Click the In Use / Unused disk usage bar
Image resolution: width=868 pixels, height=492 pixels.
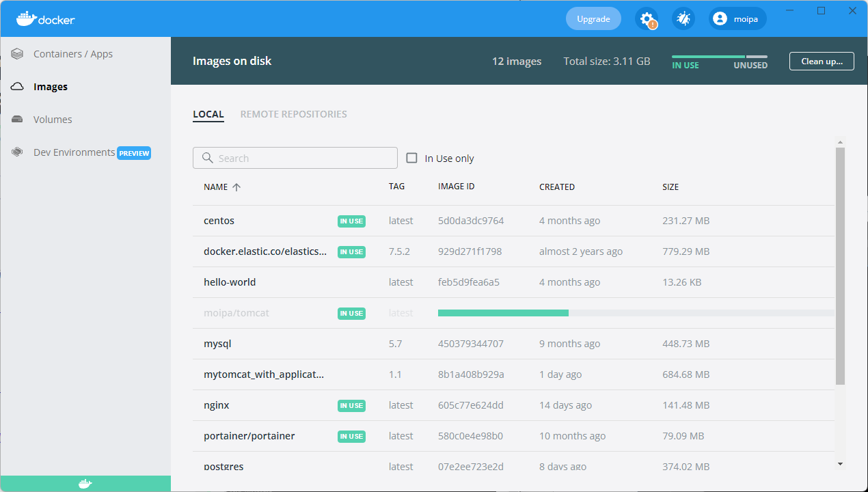(x=720, y=57)
